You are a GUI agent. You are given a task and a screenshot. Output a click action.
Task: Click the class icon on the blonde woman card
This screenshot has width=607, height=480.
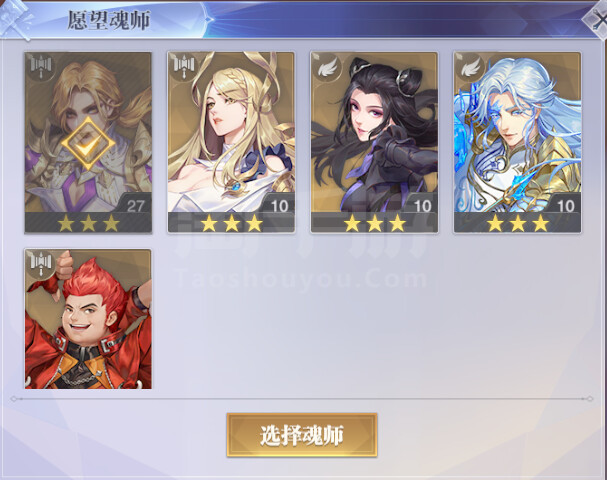[183, 67]
